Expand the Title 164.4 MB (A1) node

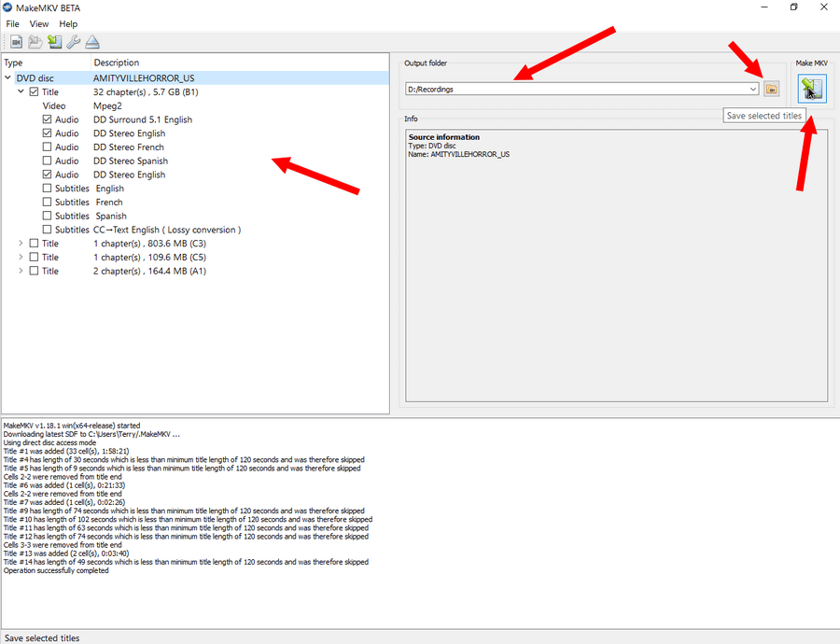[21, 271]
